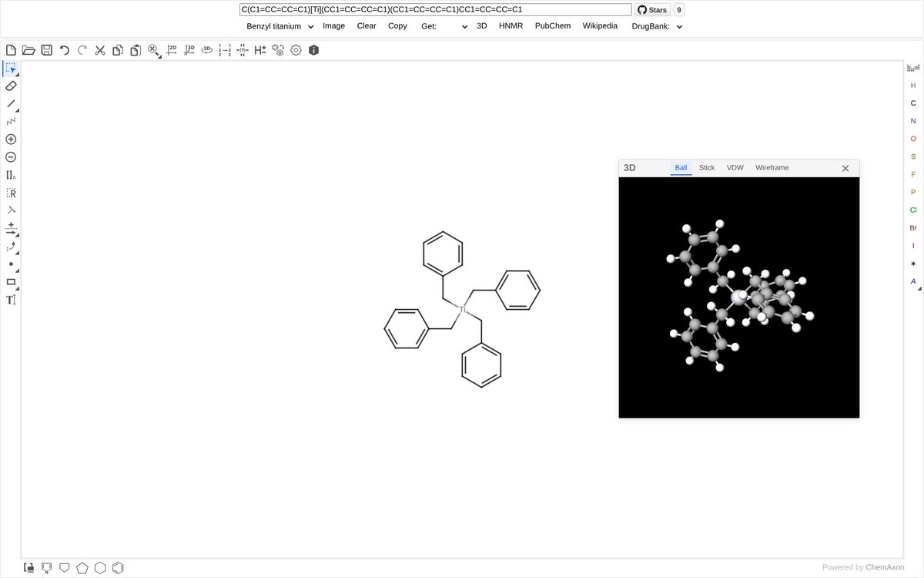Cut the selection with the scissors icon
Viewport: 924px width, 578px height.
(x=100, y=50)
